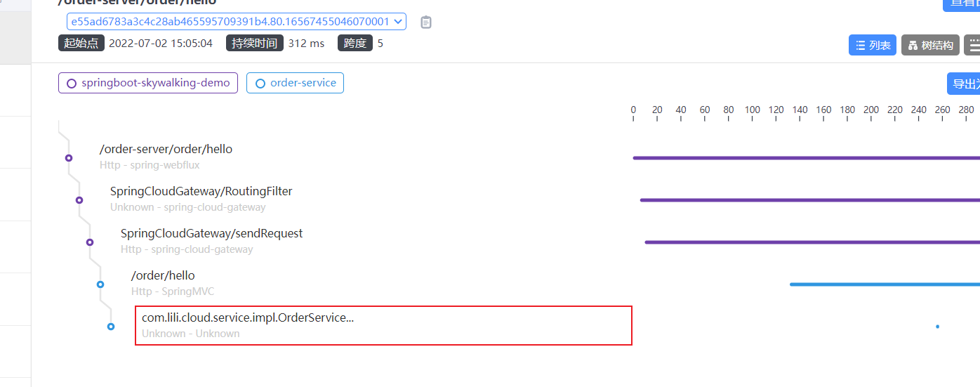Switch to 树结构 tree view

click(x=930, y=45)
